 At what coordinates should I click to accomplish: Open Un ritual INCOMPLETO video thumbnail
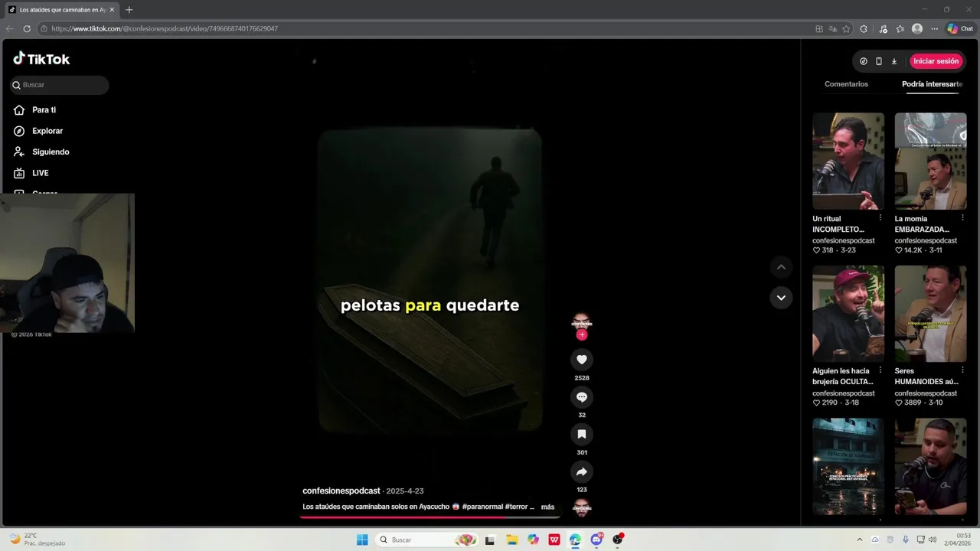pyautogui.click(x=848, y=161)
